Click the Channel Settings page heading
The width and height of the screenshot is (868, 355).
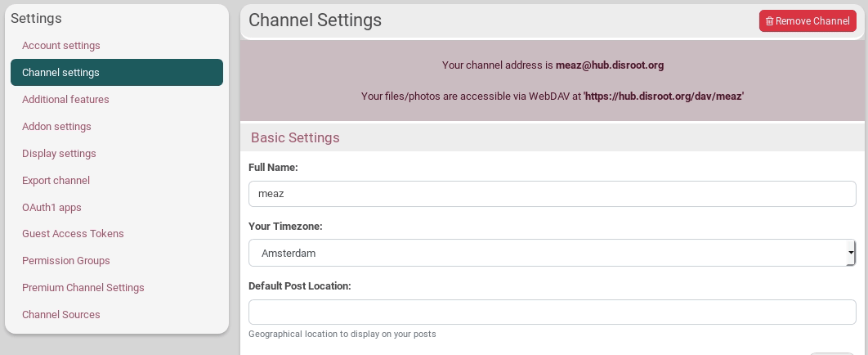(x=315, y=20)
